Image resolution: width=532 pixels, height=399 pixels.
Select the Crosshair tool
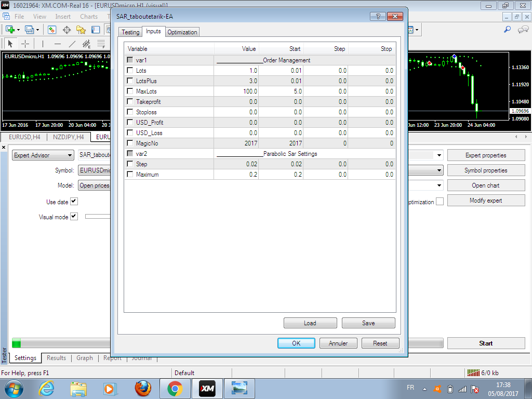[25, 44]
